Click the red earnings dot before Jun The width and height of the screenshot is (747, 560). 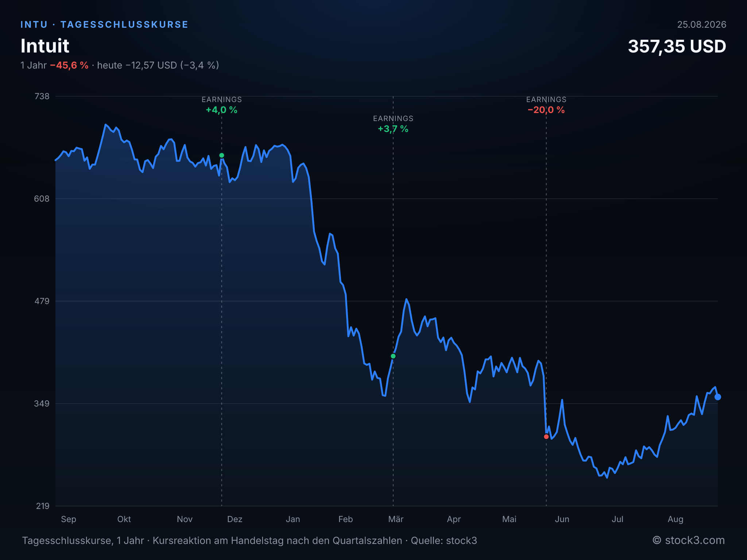coord(546,437)
